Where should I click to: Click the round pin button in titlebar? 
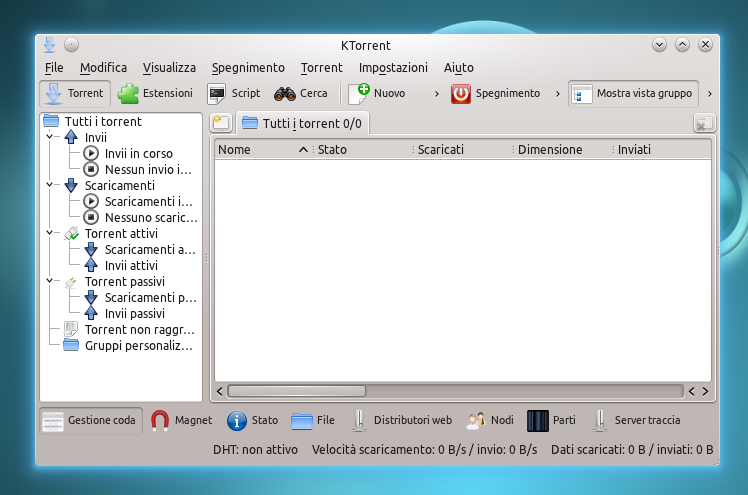71,45
